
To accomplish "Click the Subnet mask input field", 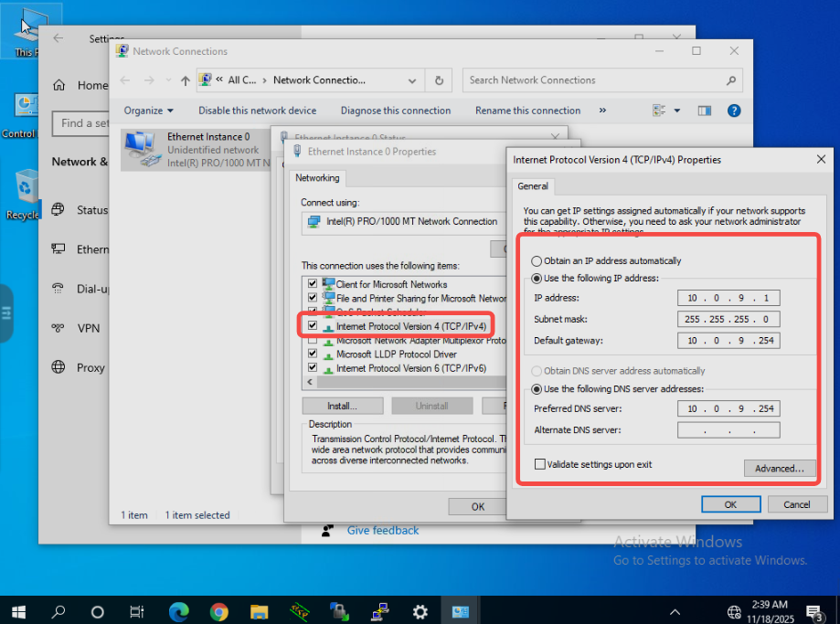I will [728, 319].
